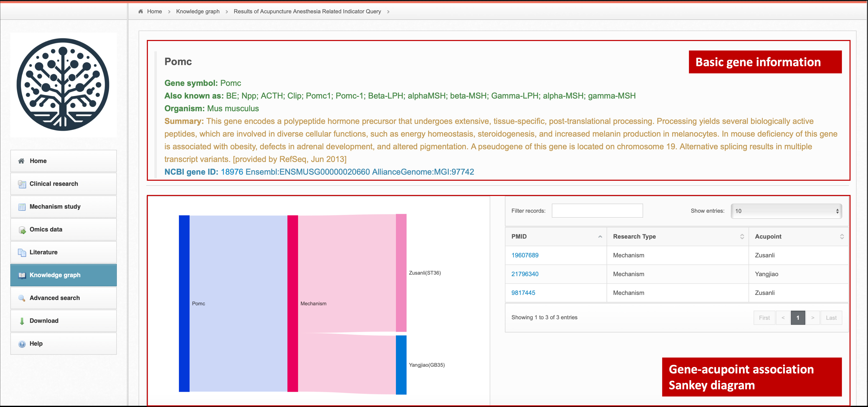Image resolution: width=868 pixels, height=407 pixels.
Task: Click the green Download arrow icon
Action: [x=22, y=321]
